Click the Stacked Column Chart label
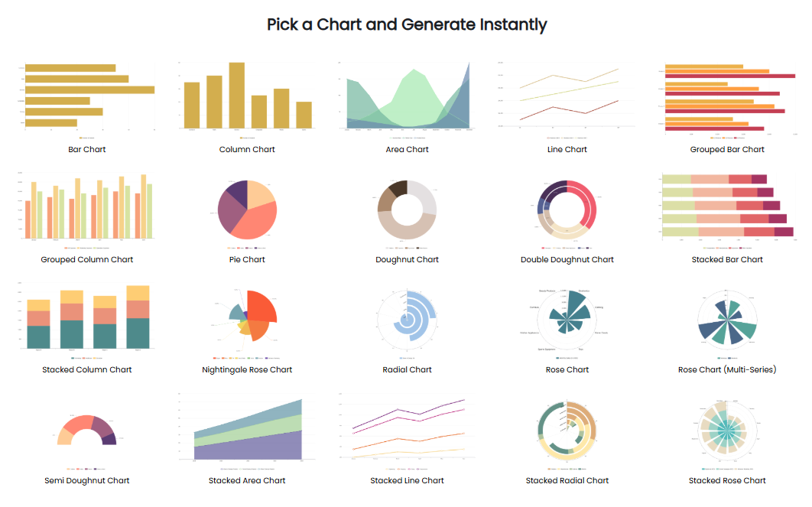812x507 pixels. [x=87, y=369]
